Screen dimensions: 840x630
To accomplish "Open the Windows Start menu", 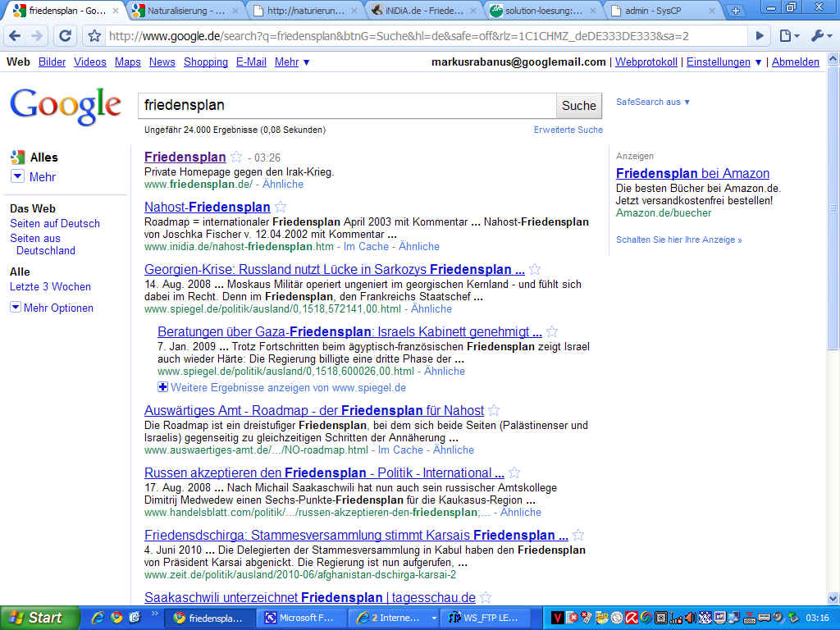I will [x=39, y=618].
